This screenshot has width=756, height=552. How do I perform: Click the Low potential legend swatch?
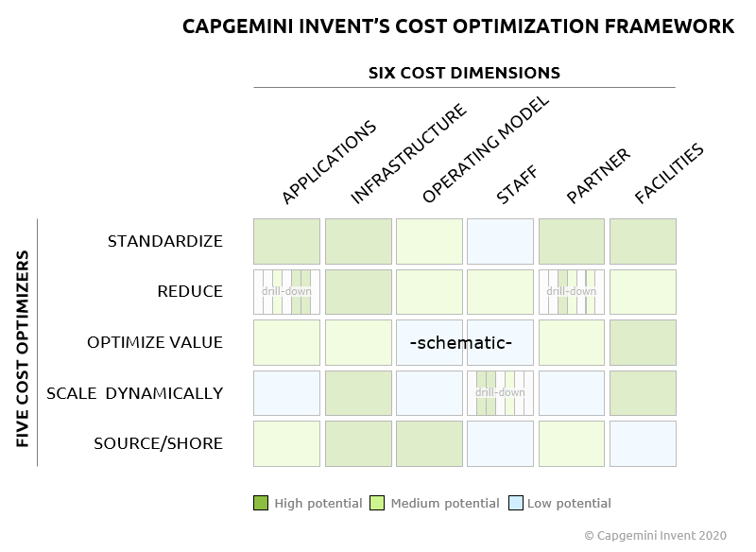(515, 503)
